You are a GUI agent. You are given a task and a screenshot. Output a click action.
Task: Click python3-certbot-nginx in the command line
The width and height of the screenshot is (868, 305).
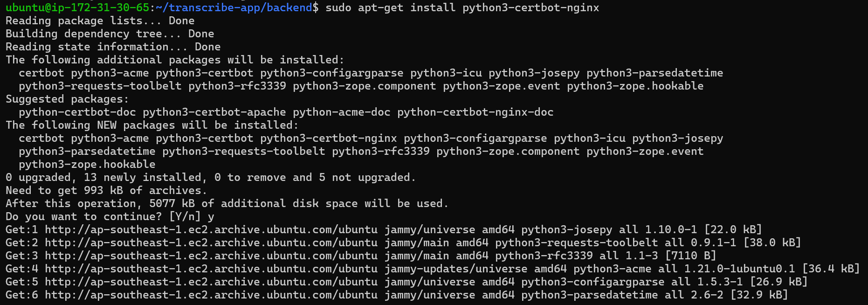(x=531, y=7)
